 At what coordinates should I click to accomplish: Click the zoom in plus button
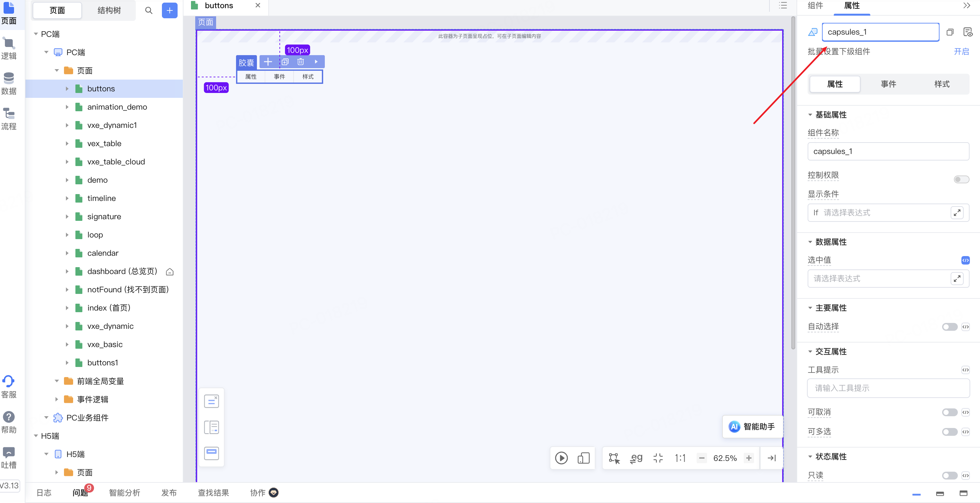click(x=749, y=458)
